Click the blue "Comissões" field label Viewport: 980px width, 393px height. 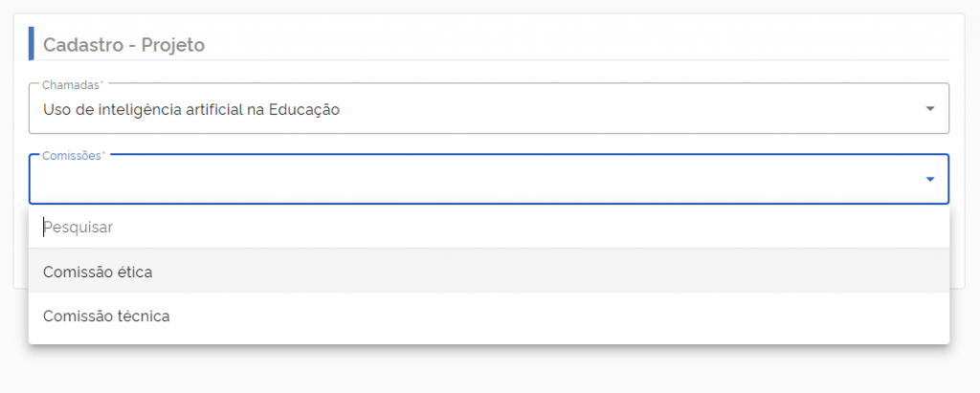coord(73,155)
